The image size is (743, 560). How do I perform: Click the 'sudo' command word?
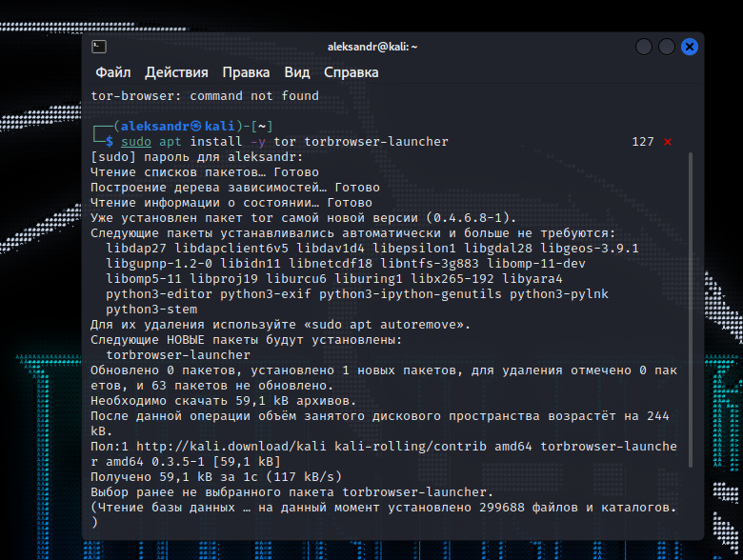point(136,142)
